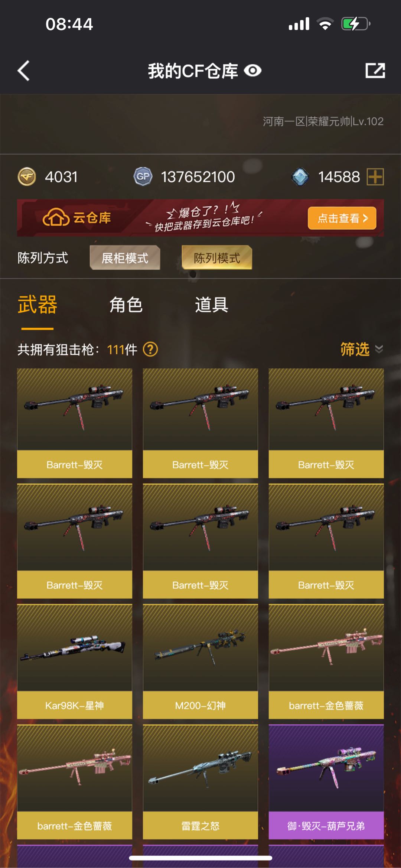The width and height of the screenshot is (401, 868).
Task: Select the purple 御·毁灭-葫芦兄弟 weapon card
Action: 326,782
